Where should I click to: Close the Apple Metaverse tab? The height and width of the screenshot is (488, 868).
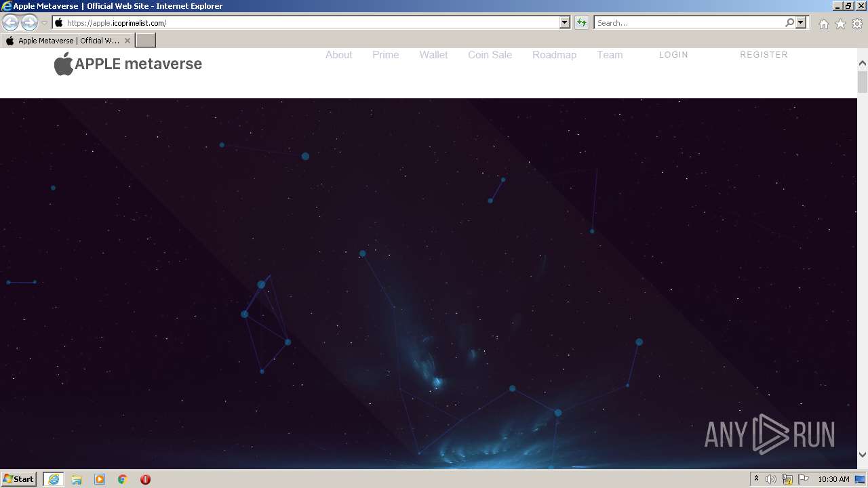(x=127, y=41)
